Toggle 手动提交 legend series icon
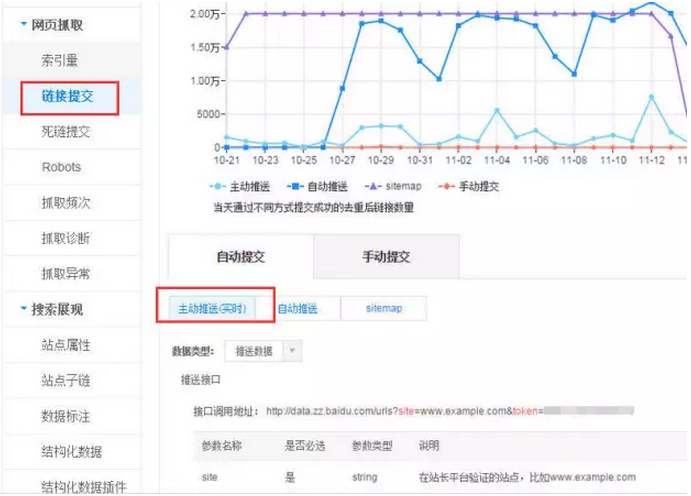Screen dimensions: 691x496 pyautogui.click(x=446, y=186)
